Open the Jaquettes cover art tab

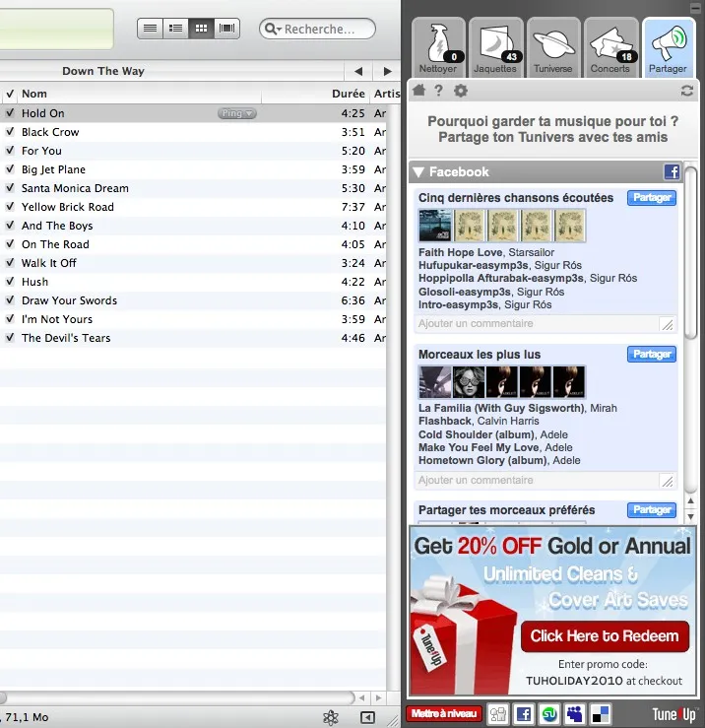(x=495, y=48)
